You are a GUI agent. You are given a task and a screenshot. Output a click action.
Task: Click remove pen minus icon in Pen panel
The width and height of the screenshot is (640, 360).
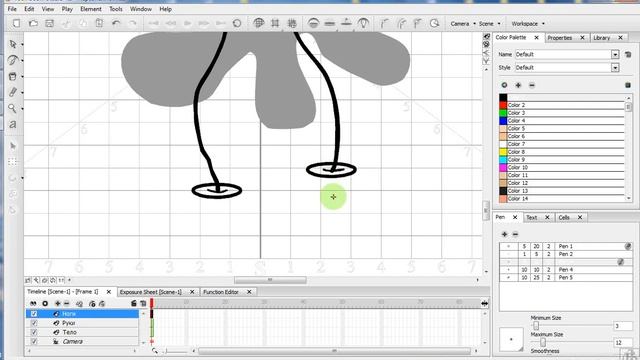515,234
